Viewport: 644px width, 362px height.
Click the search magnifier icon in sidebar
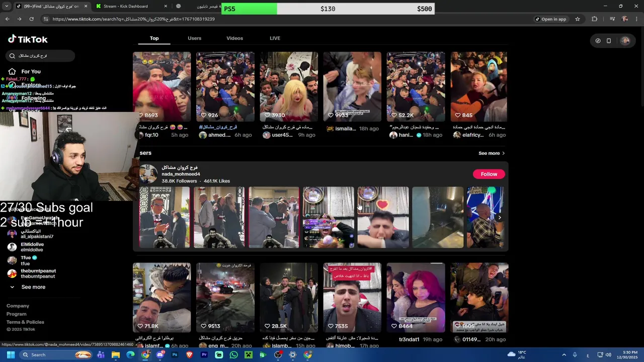pyautogui.click(x=12, y=56)
